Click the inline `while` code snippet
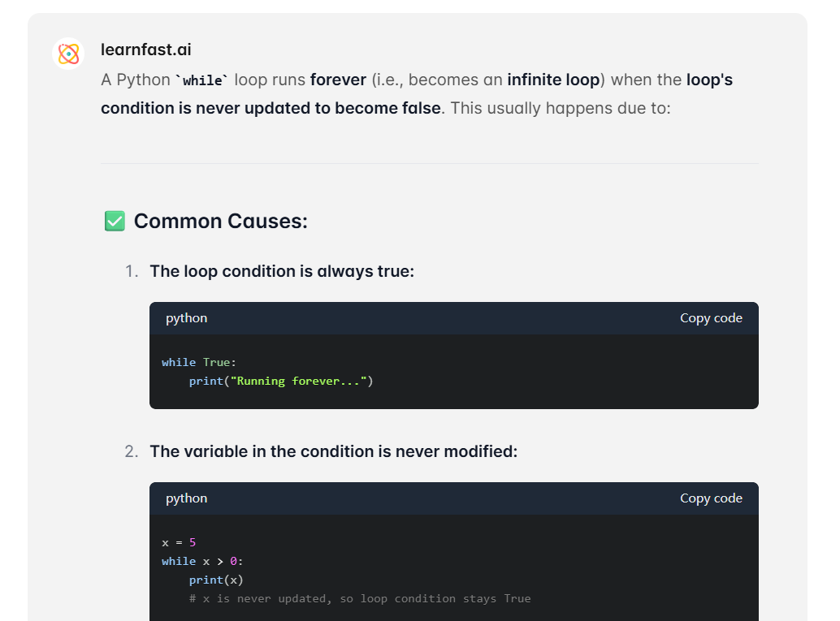The image size is (840, 621). pyautogui.click(x=202, y=80)
